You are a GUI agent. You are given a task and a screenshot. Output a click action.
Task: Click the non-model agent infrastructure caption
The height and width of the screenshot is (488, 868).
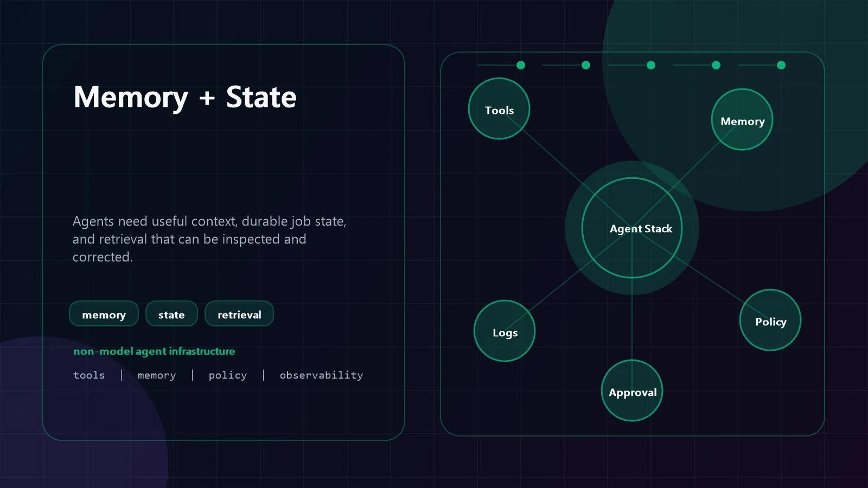pyautogui.click(x=154, y=351)
